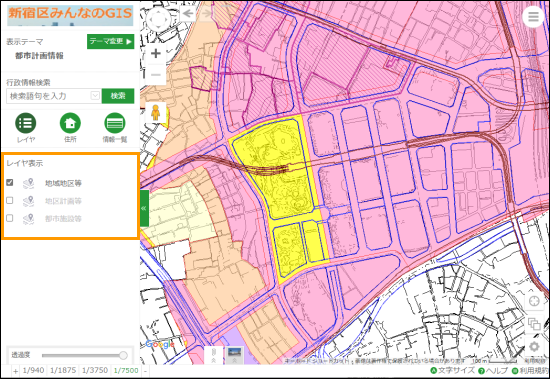Image resolution: width=550 pixels, height=379 pixels.
Task: Open the レイヤ layer list icon
Action: tap(26, 123)
